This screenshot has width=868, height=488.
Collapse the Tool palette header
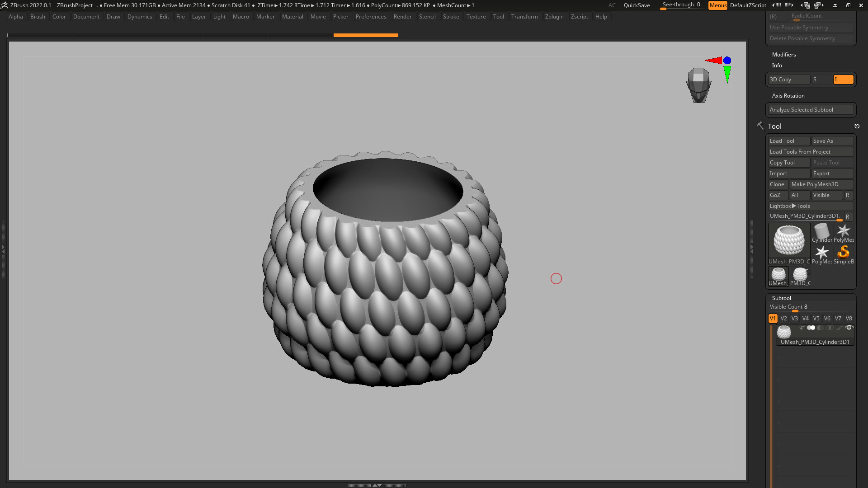[775, 127]
